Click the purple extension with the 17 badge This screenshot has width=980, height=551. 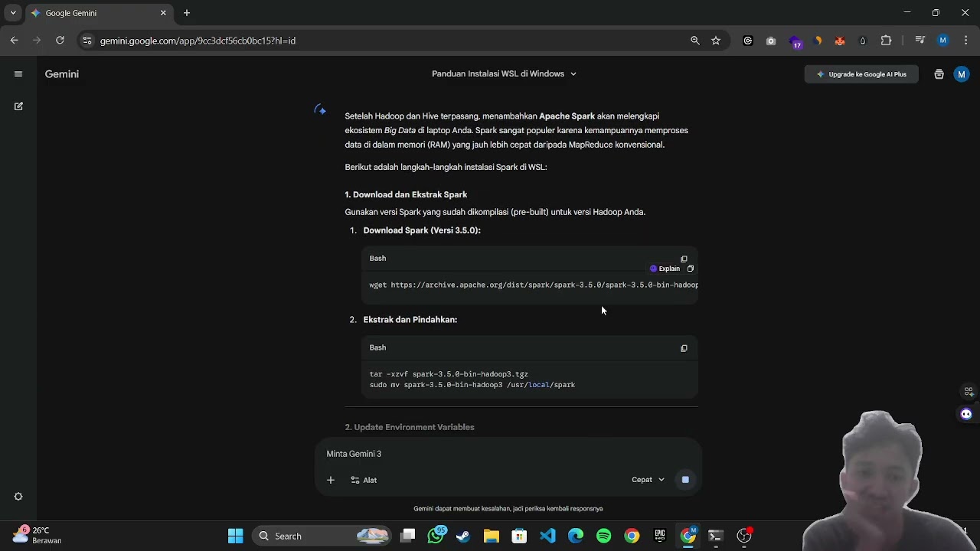795,41
